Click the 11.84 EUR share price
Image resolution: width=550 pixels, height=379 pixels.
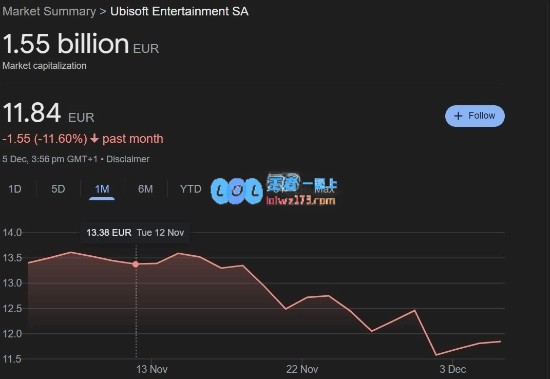48,113
